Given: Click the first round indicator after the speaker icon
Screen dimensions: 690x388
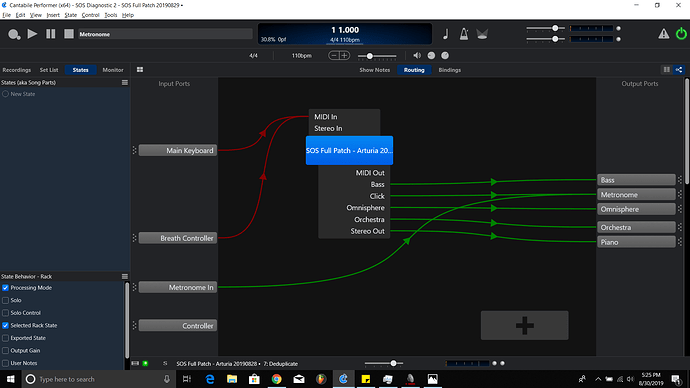Looking at the screenshot, I should pyautogui.click(x=431, y=55).
